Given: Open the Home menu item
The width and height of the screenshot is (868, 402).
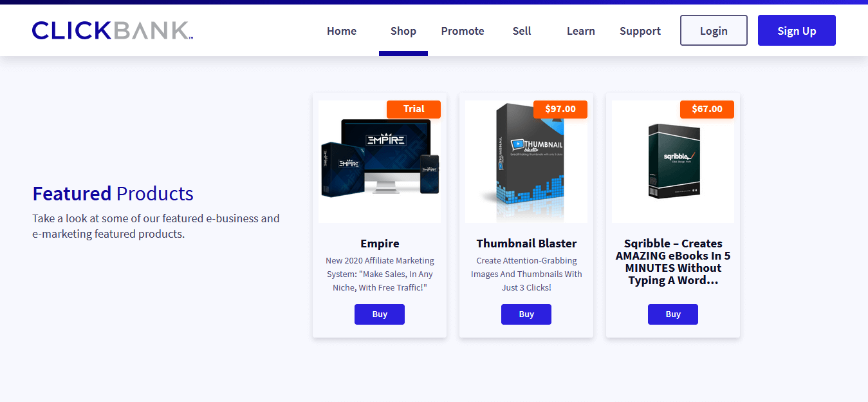Looking at the screenshot, I should click(x=342, y=31).
